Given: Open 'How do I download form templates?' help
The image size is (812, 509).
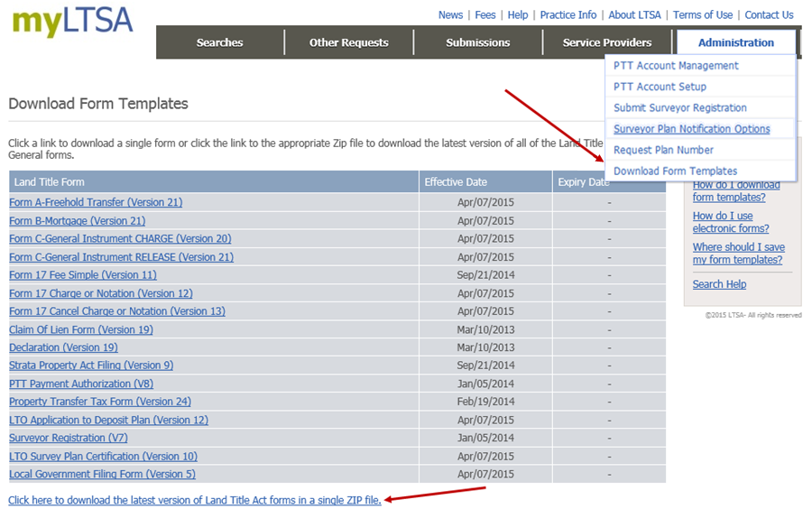Looking at the screenshot, I should pos(736,190).
